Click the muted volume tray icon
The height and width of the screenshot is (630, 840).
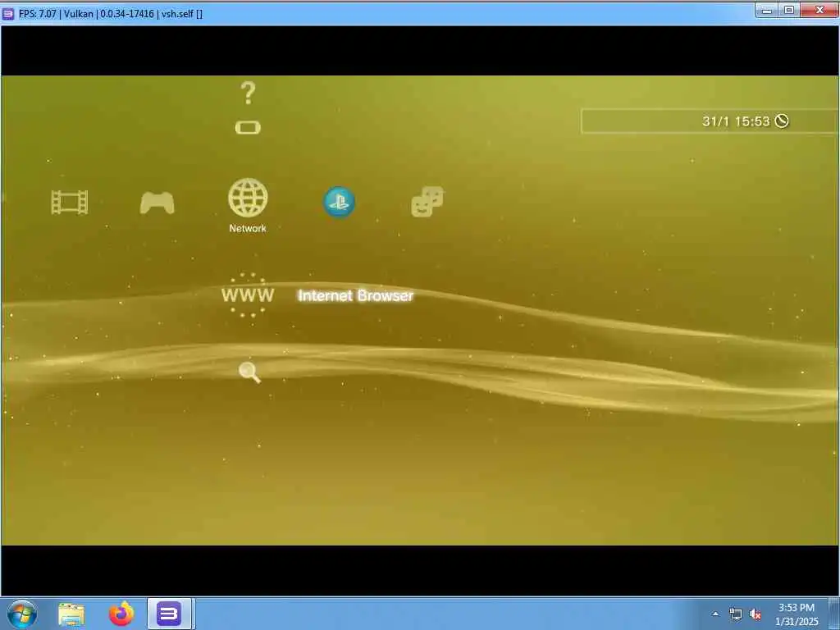pyautogui.click(x=756, y=614)
